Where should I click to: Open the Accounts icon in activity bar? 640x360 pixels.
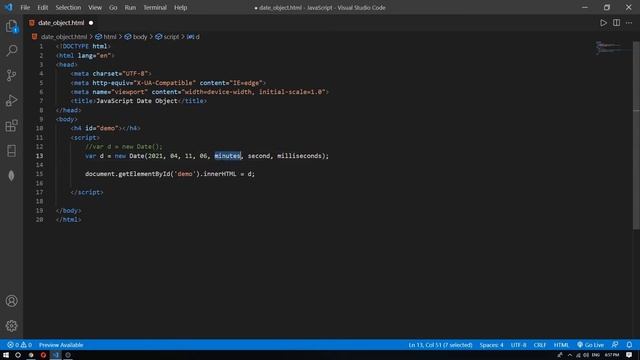[11, 301]
